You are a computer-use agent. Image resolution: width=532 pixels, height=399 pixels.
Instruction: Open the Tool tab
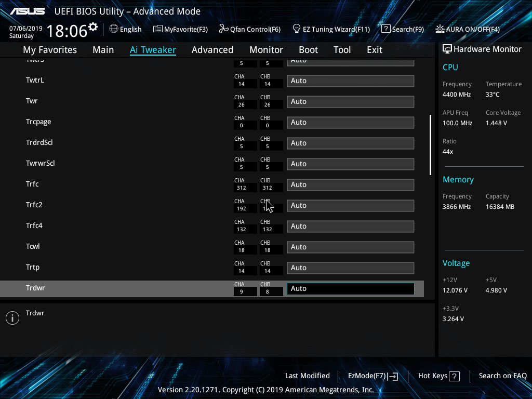(x=342, y=50)
